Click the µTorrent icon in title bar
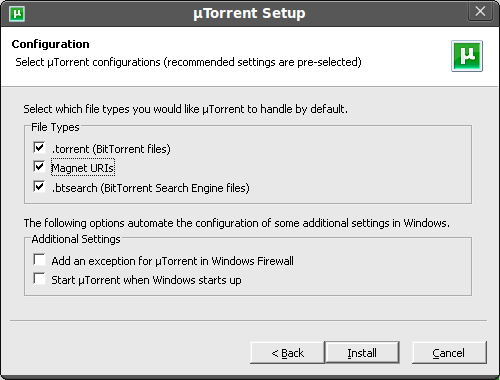500x380 pixels. (x=17, y=14)
